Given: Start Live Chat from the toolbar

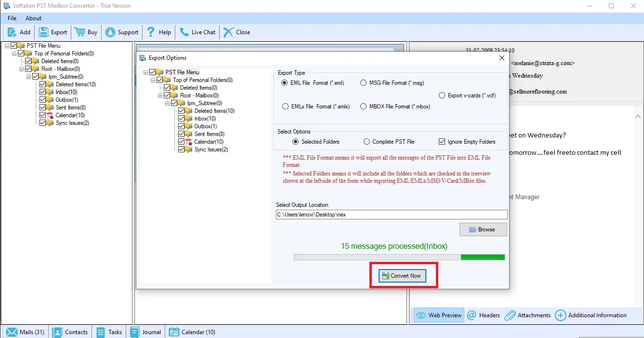Looking at the screenshot, I should pyautogui.click(x=197, y=32).
